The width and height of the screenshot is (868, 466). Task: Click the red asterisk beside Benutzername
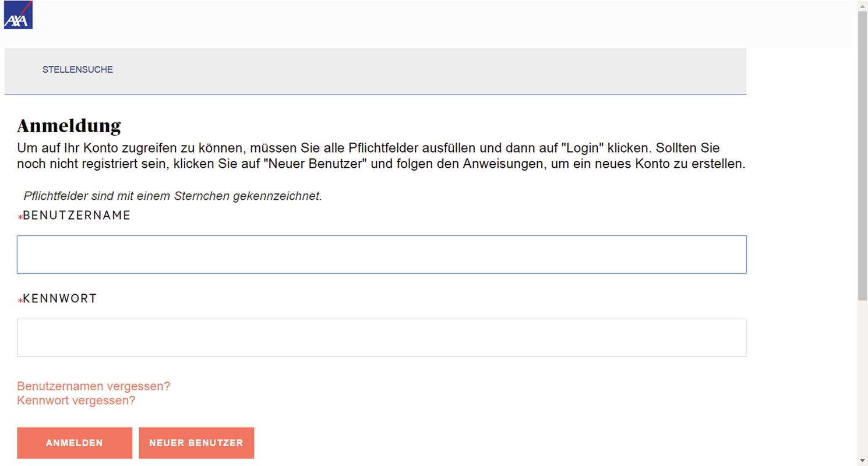tap(20, 217)
